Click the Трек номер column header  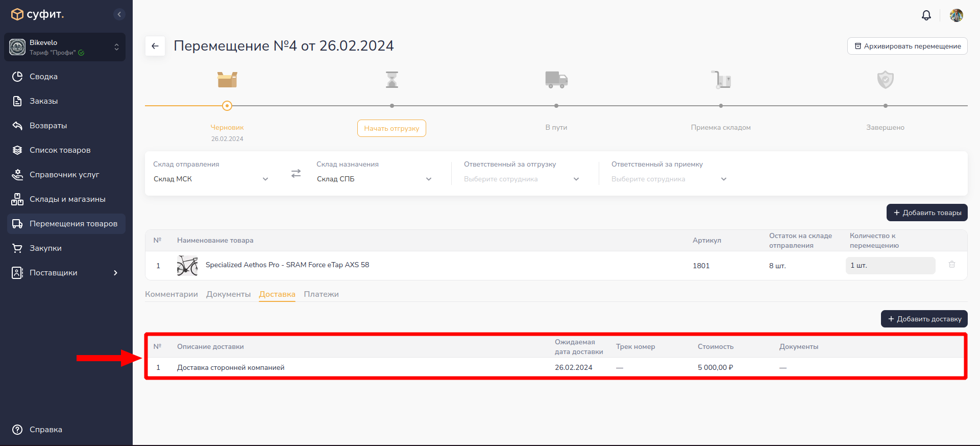635,346
